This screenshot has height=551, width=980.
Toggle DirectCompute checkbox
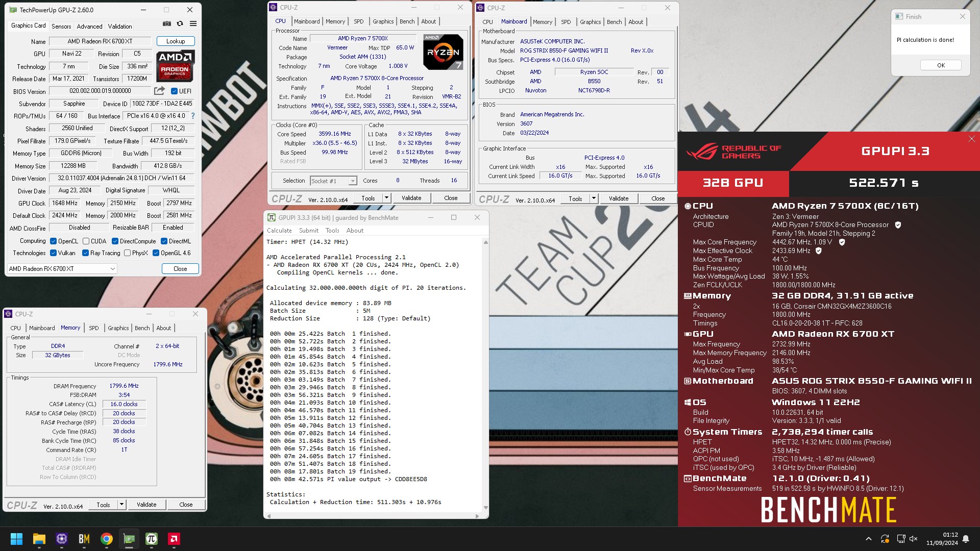click(x=115, y=241)
